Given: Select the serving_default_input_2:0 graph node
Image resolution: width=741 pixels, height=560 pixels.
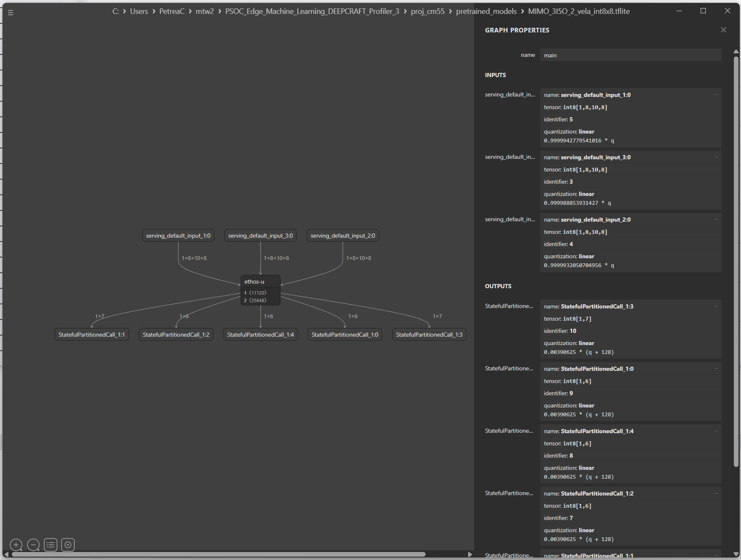Looking at the screenshot, I should [x=342, y=236].
